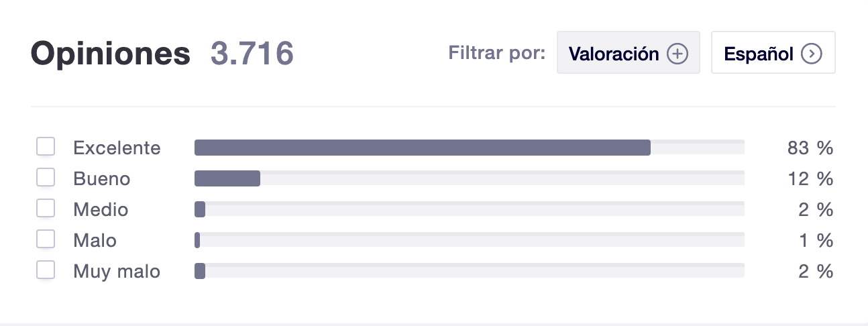Open the Español language selector
Image resolution: width=868 pixels, height=326 pixels.
[x=773, y=52]
